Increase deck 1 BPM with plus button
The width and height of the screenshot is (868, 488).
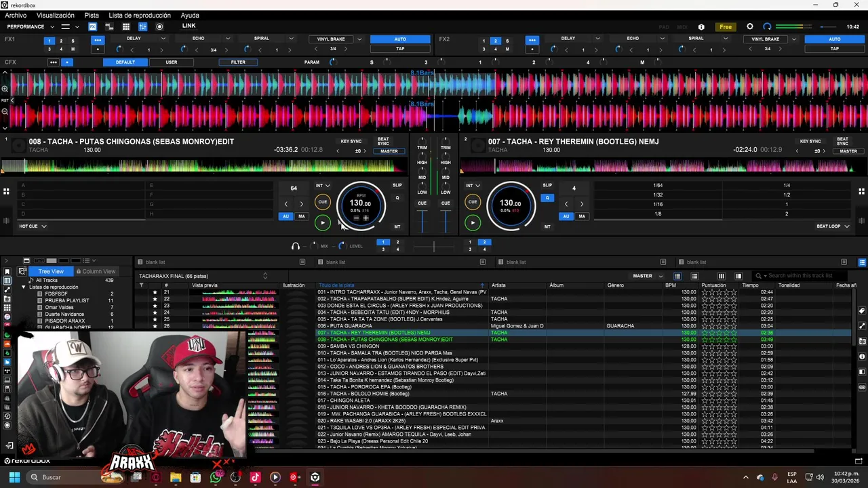(x=366, y=218)
